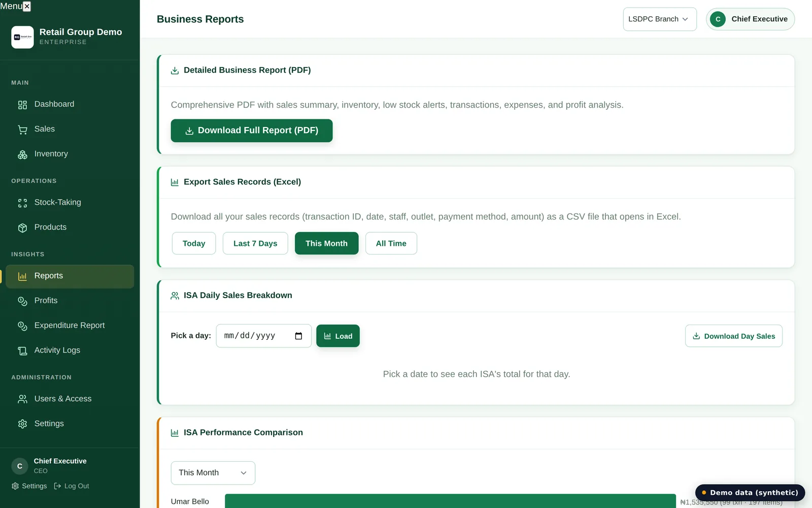Select the Last 7 Days export range

[255, 243]
